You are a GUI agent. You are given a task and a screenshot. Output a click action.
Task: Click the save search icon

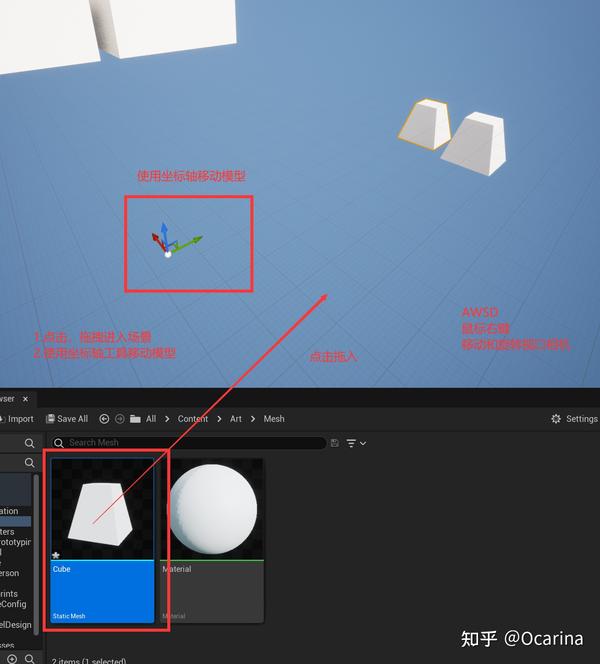click(x=335, y=443)
